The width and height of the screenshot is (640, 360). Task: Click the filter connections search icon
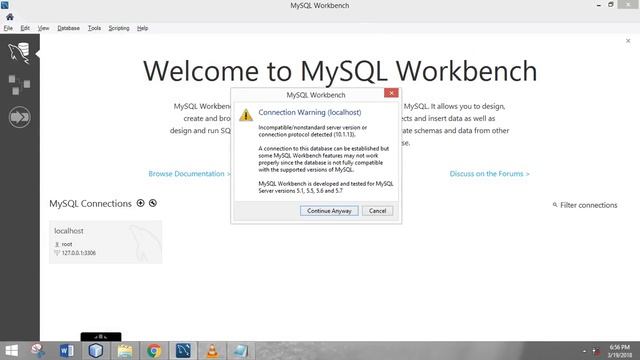coord(555,205)
